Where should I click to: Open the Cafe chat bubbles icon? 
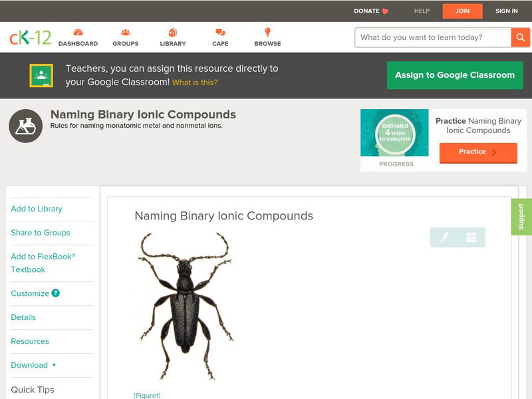coord(220,32)
